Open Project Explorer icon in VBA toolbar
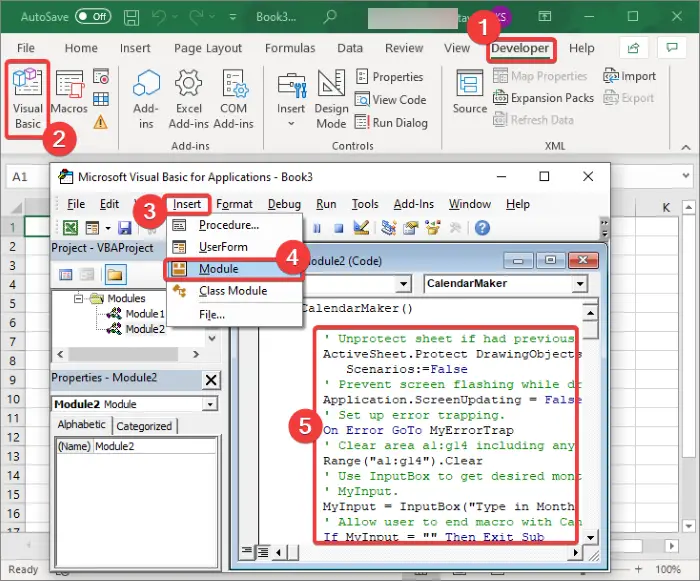Viewport: 700px width, 581px height. coord(389,228)
